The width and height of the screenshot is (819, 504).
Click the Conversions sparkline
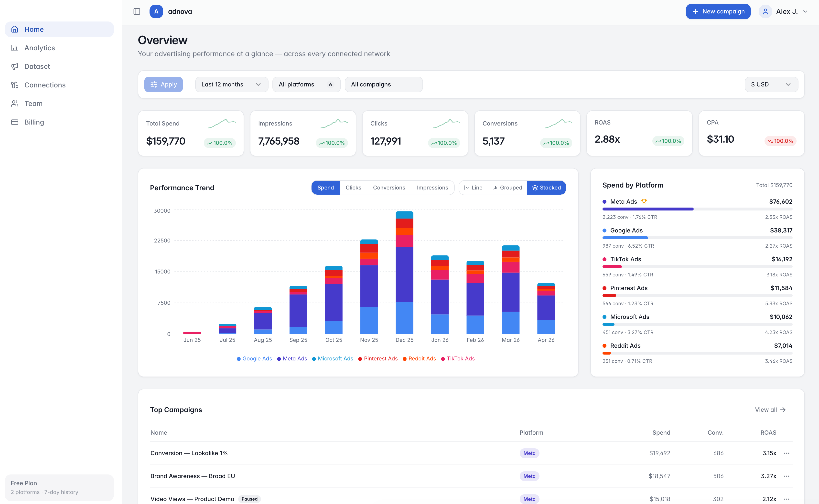[x=559, y=123]
